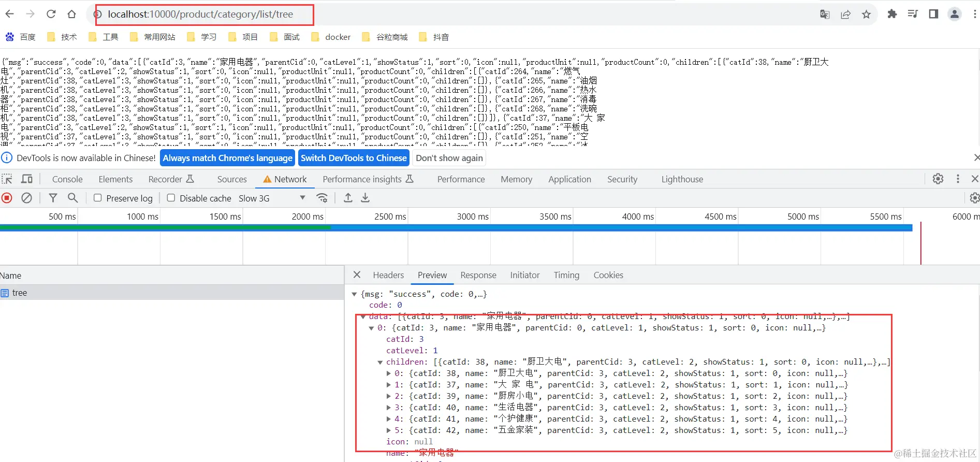Open the Slow 3G throttling dropdown
980x462 pixels.
click(272, 198)
